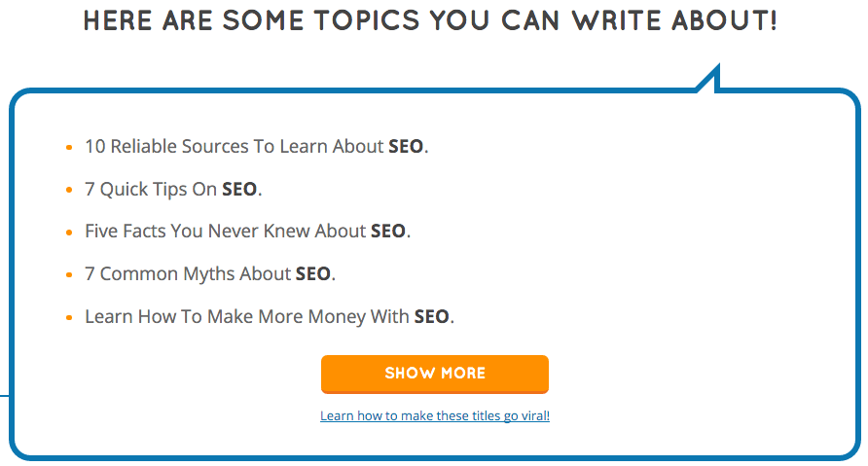This screenshot has height=466, width=868.
Task: Click the speech bubble pointer tail
Action: (710, 80)
